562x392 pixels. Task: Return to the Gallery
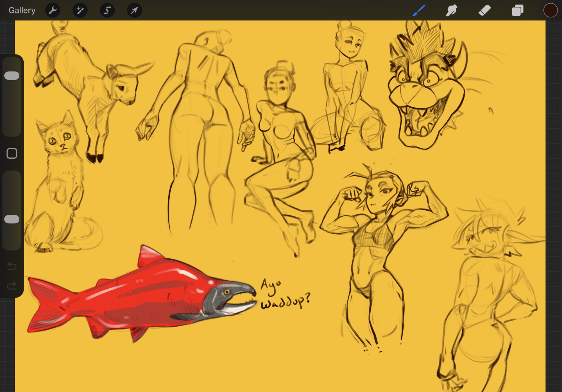(22, 11)
